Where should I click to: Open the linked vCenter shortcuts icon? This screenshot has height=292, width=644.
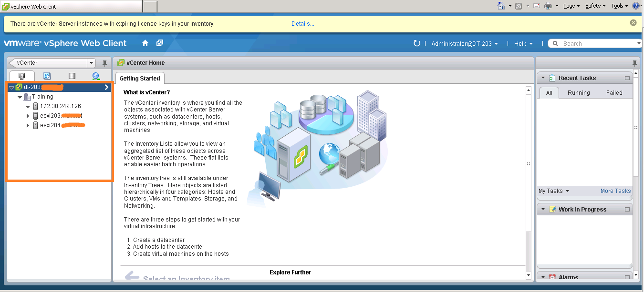coord(159,43)
